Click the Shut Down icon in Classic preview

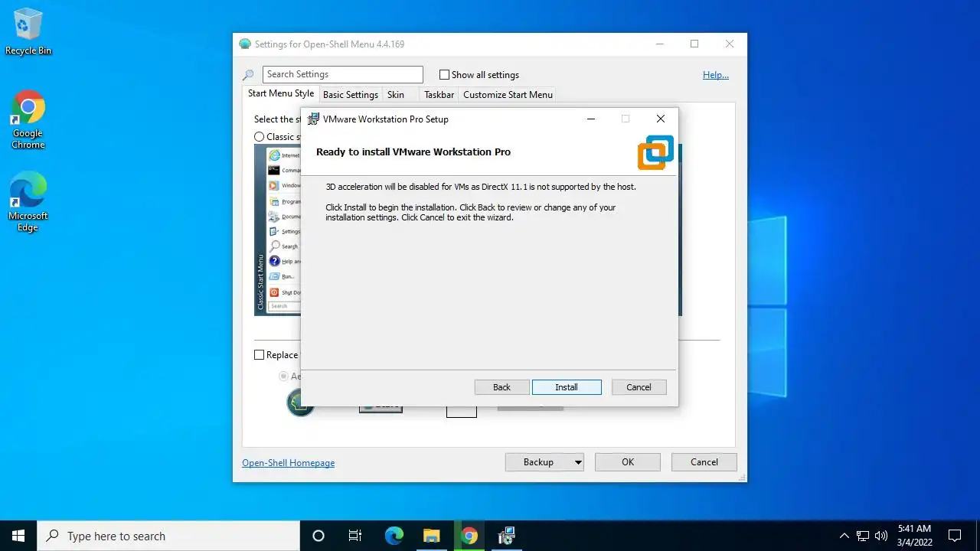(x=274, y=292)
